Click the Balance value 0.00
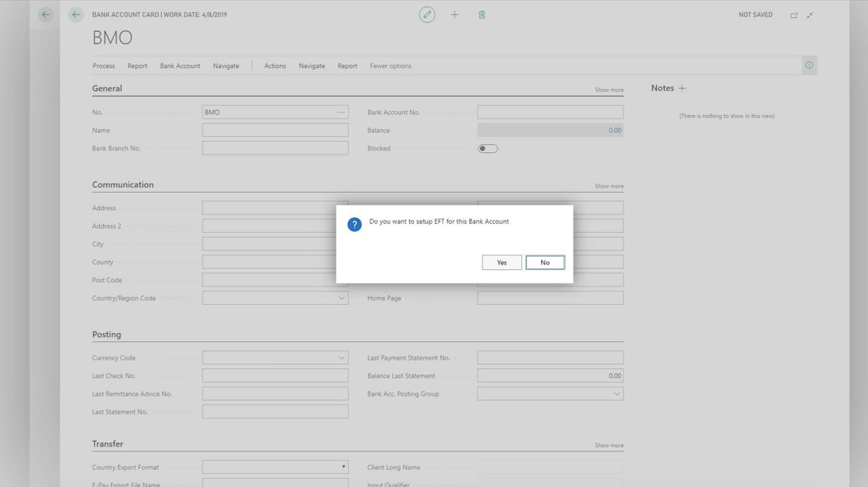868x487 pixels. pos(615,130)
